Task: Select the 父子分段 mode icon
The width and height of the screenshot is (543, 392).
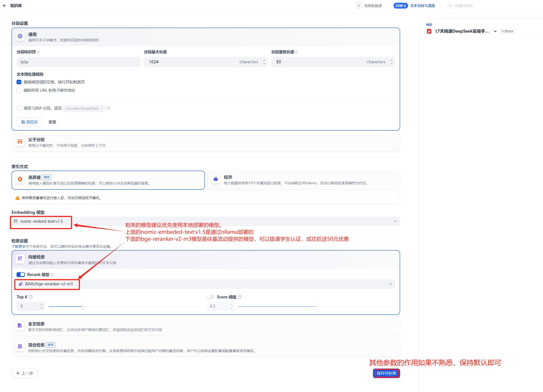Action: [x=20, y=142]
